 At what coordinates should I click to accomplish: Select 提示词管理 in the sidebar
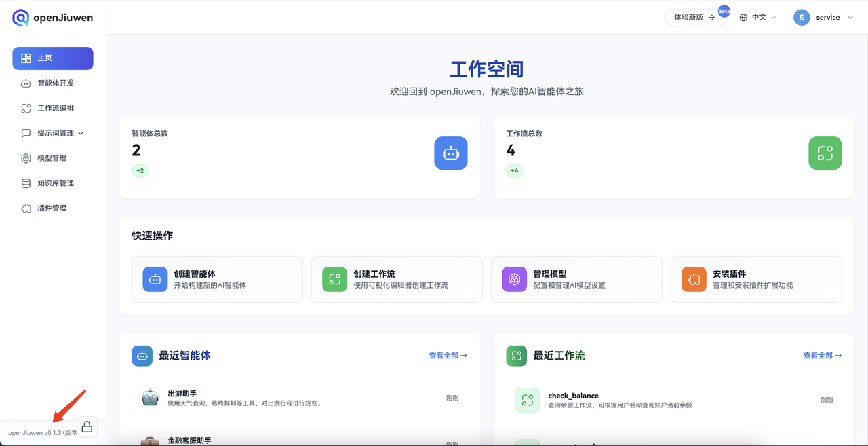point(53,134)
